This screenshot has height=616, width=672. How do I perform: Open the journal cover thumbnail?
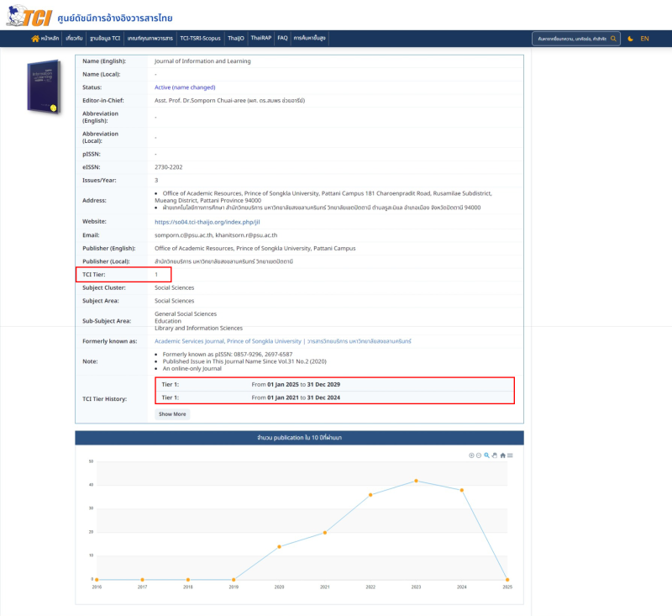coord(44,87)
